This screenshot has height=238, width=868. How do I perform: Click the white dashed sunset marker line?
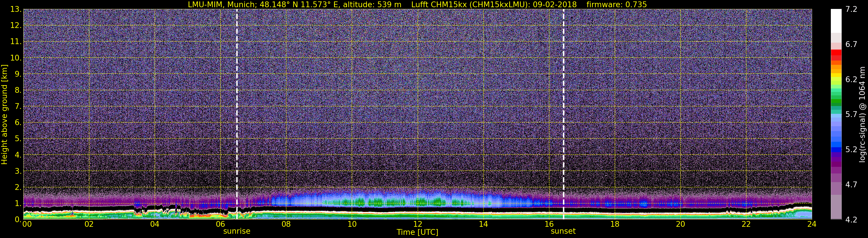pos(563,114)
